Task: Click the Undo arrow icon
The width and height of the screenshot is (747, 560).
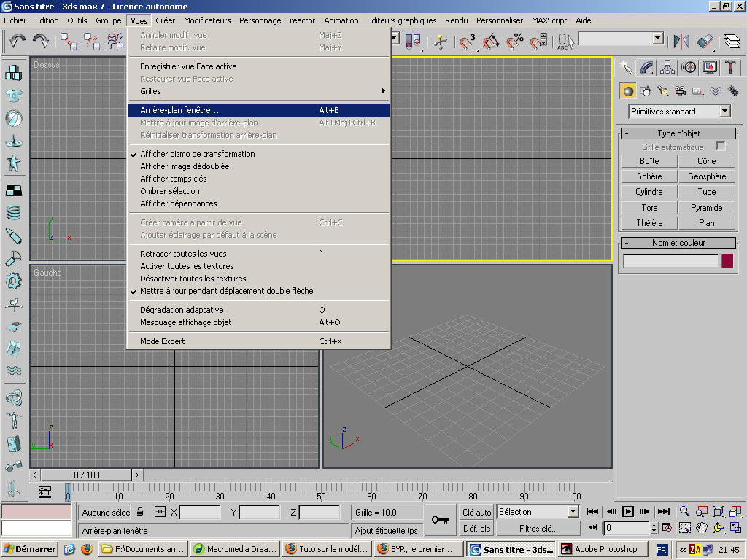Action: click(18, 41)
